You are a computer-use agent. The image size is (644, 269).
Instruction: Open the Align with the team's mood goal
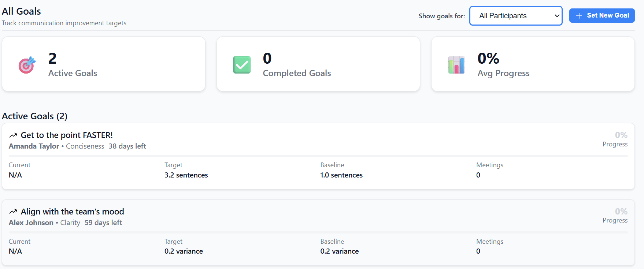pyautogui.click(x=73, y=212)
